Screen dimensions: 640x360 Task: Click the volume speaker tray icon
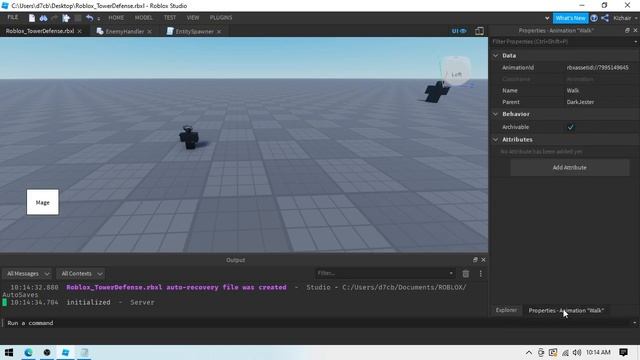point(577,352)
